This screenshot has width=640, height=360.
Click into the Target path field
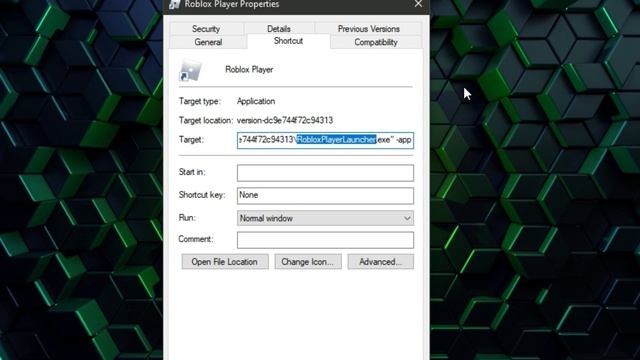(325, 140)
